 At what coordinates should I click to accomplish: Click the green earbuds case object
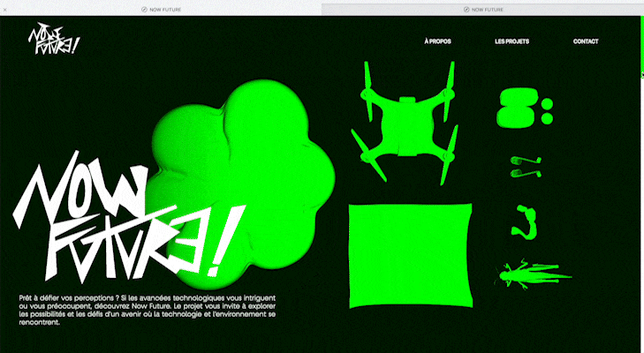point(514,108)
